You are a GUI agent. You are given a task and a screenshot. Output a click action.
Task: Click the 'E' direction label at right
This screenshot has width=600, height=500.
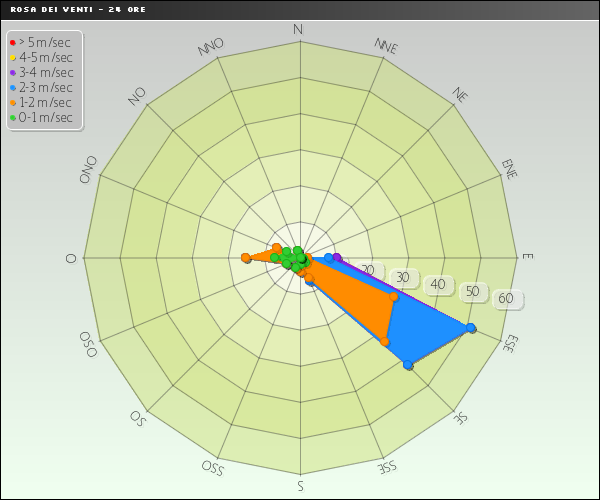527,257
